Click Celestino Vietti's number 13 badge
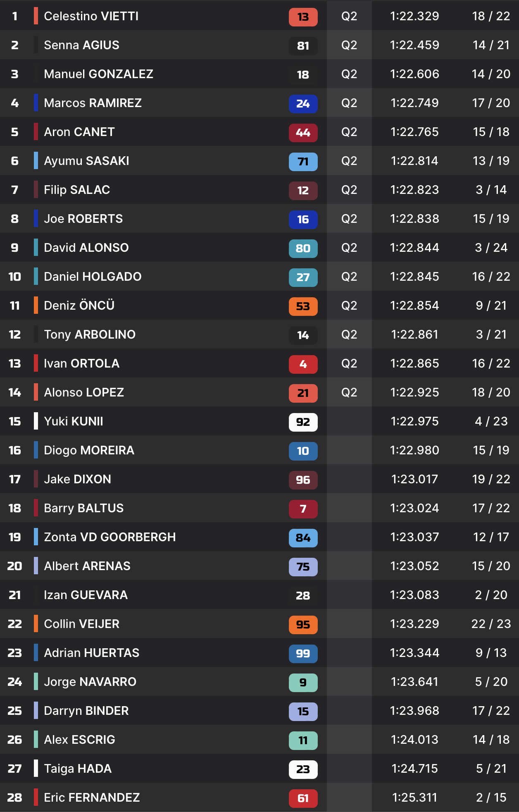The width and height of the screenshot is (519, 812). coord(303,17)
